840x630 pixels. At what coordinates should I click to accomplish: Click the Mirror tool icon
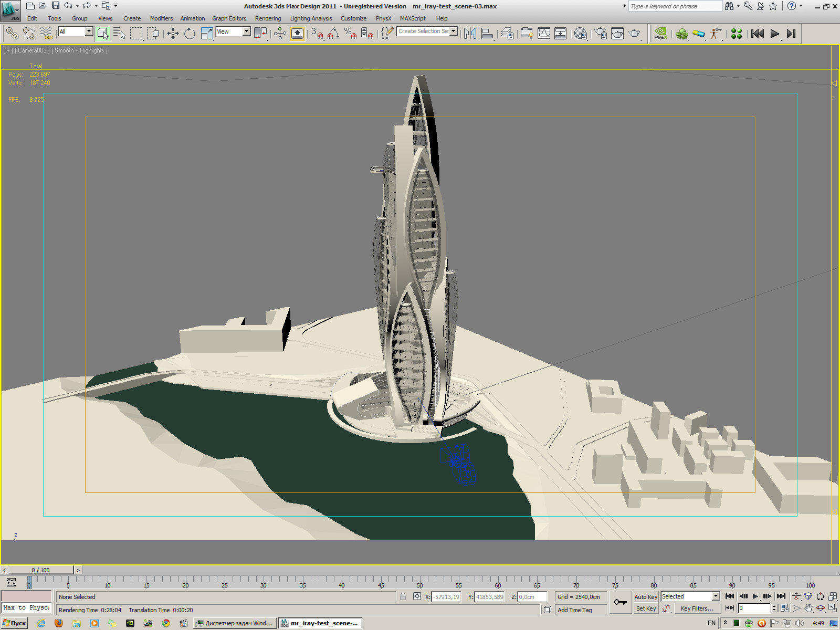(x=470, y=34)
